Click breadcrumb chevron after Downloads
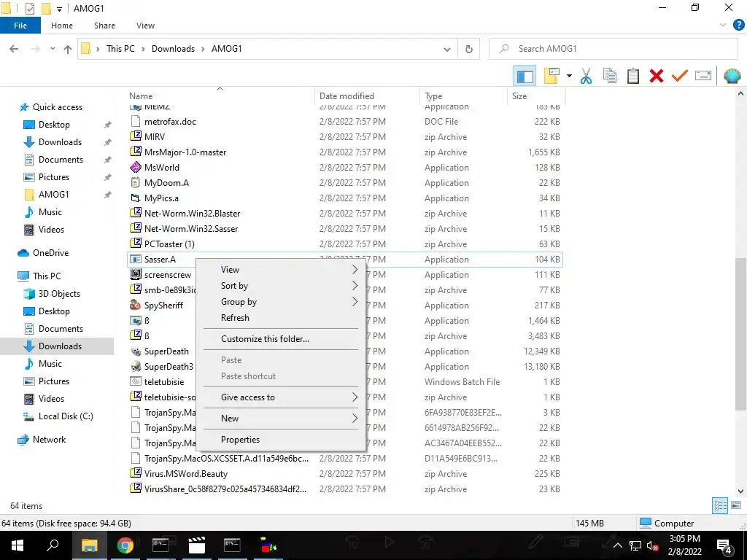This screenshot has height=560, width=747. coord(203,49)
